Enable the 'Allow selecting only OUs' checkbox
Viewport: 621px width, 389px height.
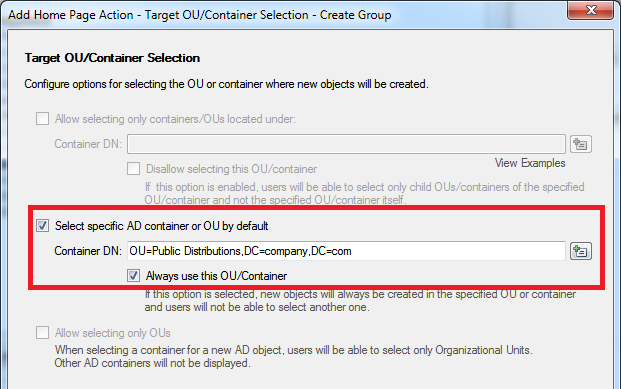(42, 333)
